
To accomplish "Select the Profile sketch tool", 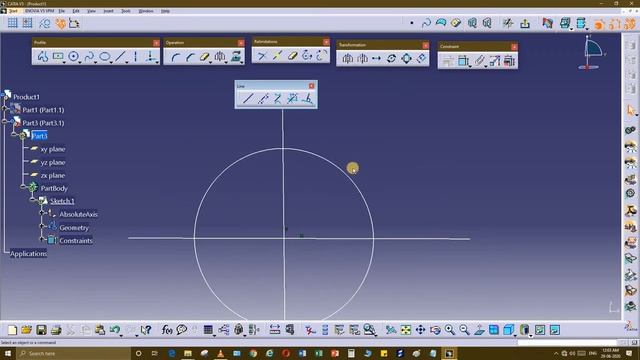I will point(42,57).
